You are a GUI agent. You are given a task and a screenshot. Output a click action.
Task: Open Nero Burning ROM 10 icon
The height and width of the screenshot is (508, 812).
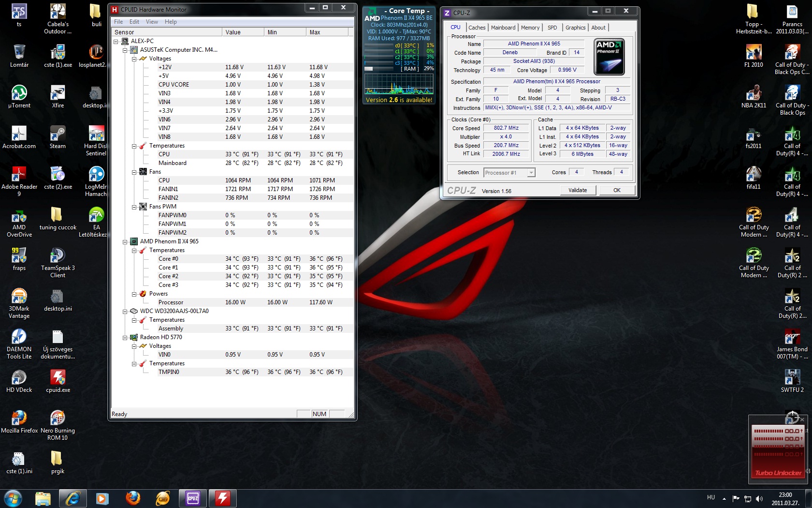tap(58, 425)
